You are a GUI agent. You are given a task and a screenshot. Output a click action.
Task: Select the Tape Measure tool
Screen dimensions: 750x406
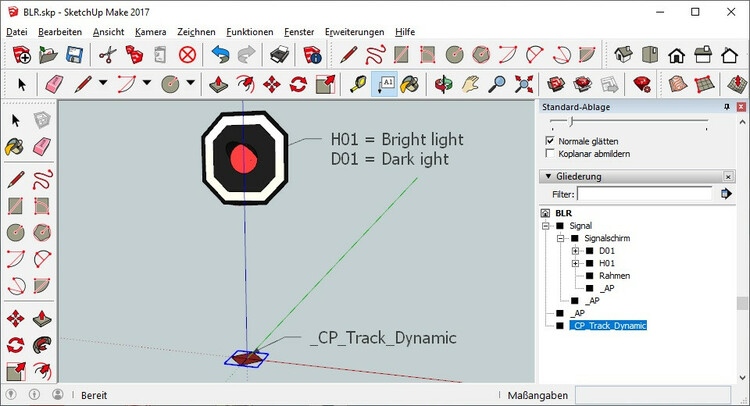(358, 84)
